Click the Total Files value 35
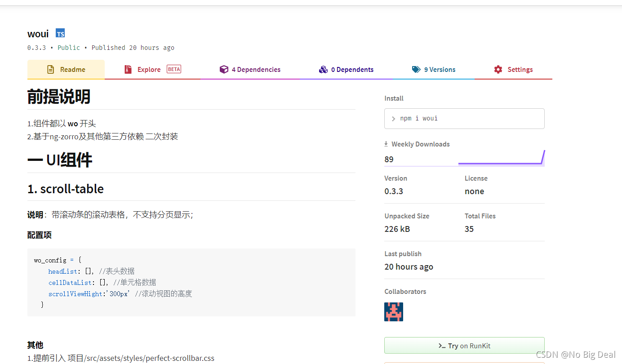 click(x=469, y=229)
